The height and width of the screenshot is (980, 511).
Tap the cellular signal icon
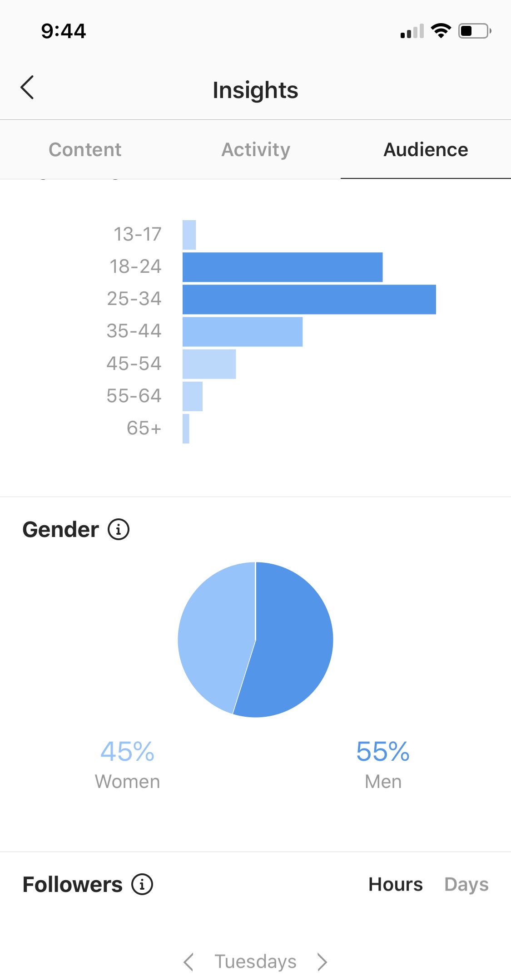pyautogui.click(x=412, y=31)
